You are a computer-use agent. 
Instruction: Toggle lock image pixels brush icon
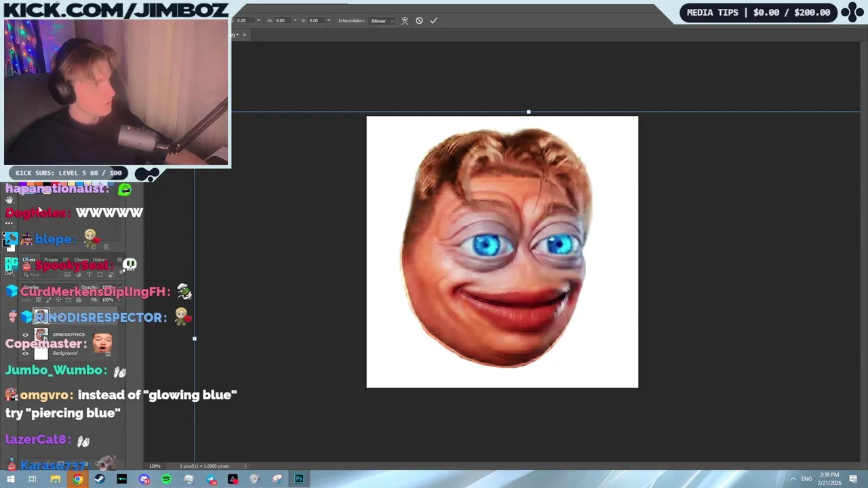pyautogui.click(x=49, y=300)
